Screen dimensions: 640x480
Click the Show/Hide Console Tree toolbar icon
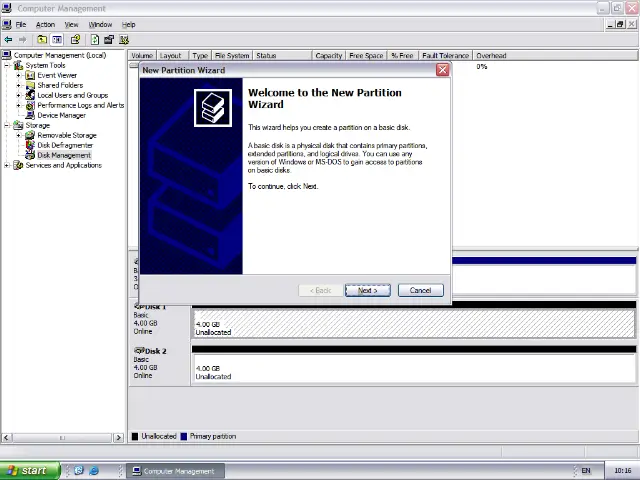pyautogui.click(x=57, y=40)
